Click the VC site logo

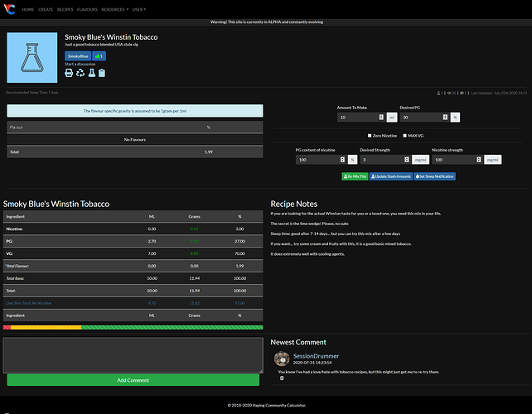click(x=9, y=9)
